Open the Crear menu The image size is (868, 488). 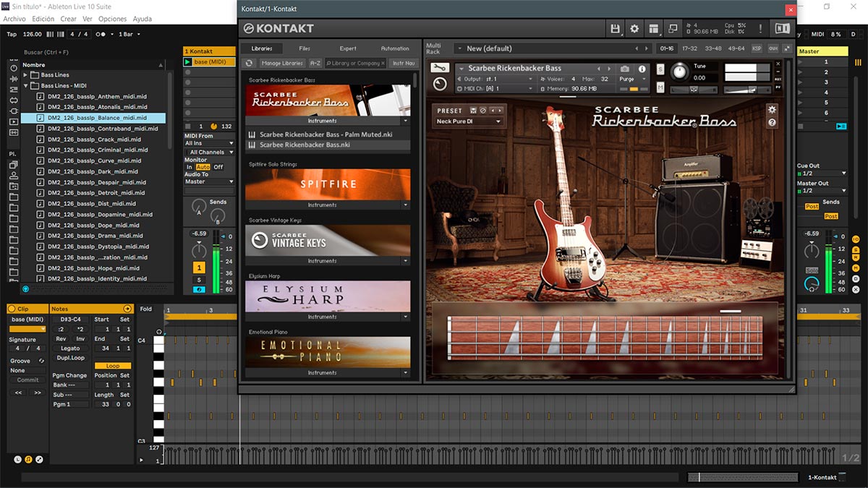pyautogui.click(x=68, y=19)
